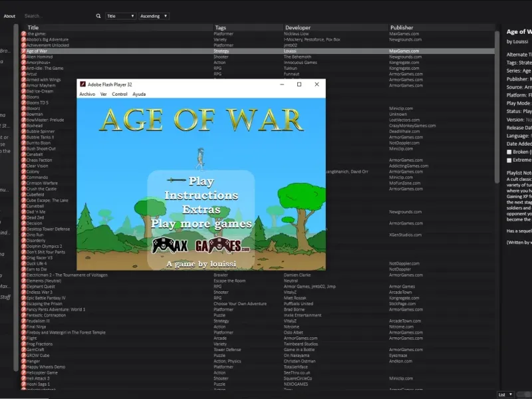Click the left sidebar vertical scrollbar
Image resolution: width=532 pixels, height=399 pixels.
(15, 198)
